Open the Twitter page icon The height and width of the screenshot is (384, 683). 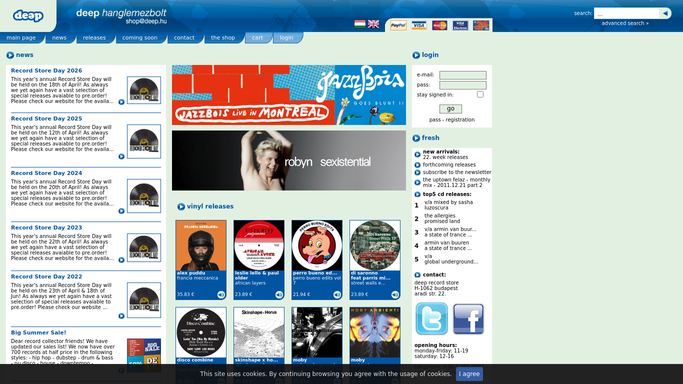pyautogui.click(x=431, y=319)
